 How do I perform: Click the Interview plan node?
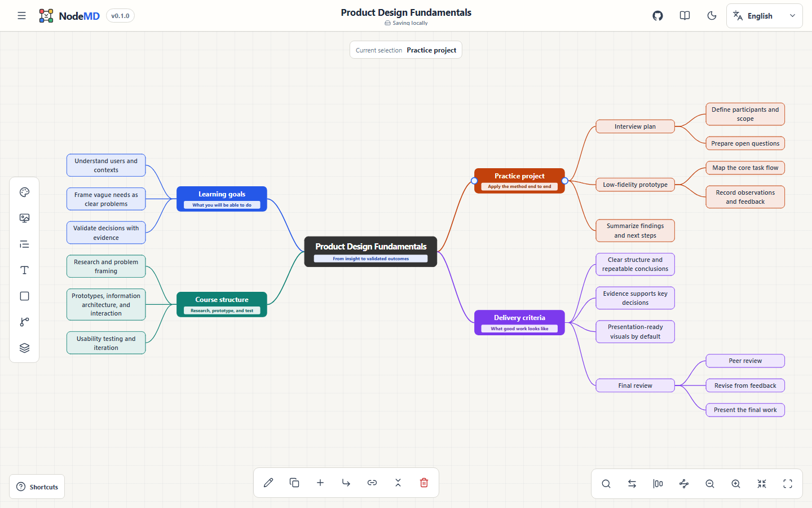635,126
